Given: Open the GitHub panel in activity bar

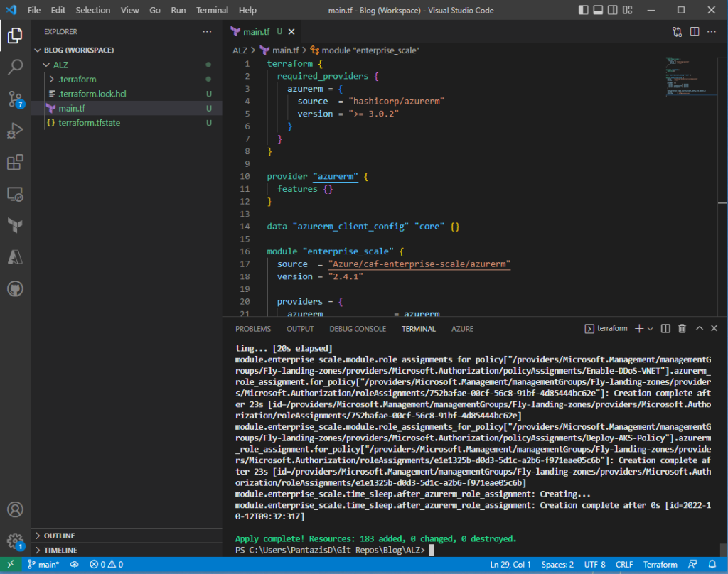Looking at the screenshot, I should (15, 288).
